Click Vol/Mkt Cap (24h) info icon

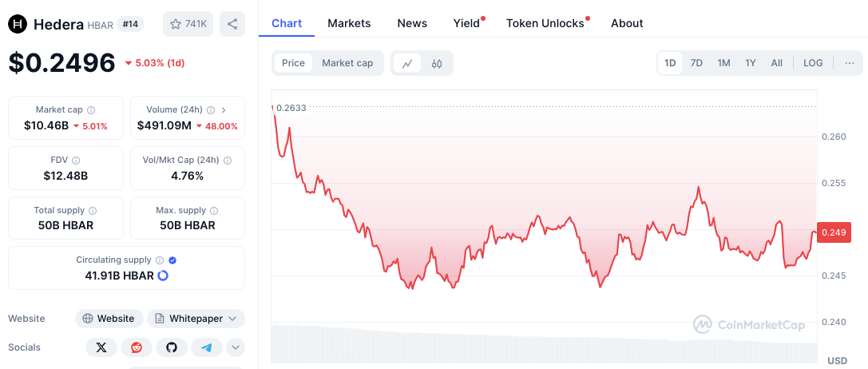tap(228, 160)
